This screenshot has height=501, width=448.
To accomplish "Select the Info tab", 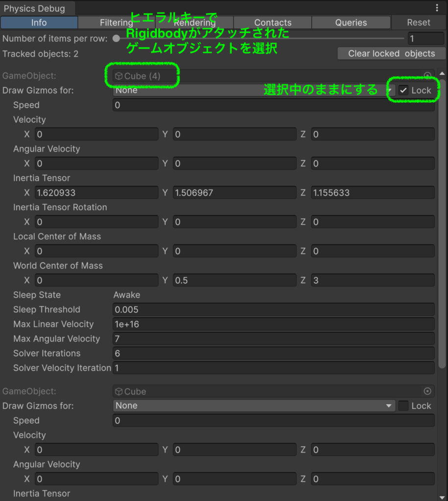I will tap(39, 22).
